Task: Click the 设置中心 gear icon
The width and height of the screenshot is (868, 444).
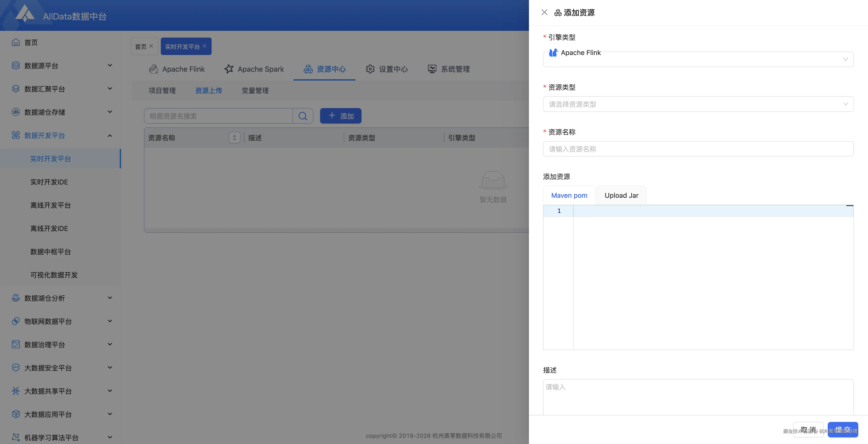Action: click(x=370, y=69)
